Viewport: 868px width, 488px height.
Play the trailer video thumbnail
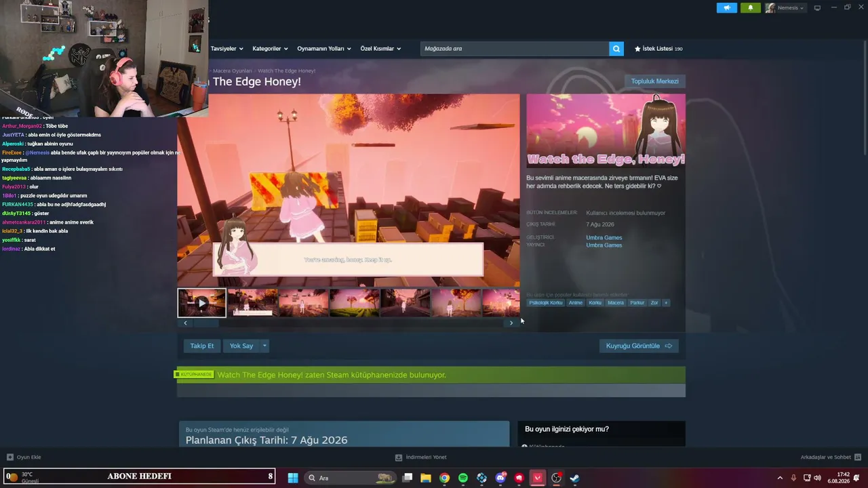pos(202,303)
